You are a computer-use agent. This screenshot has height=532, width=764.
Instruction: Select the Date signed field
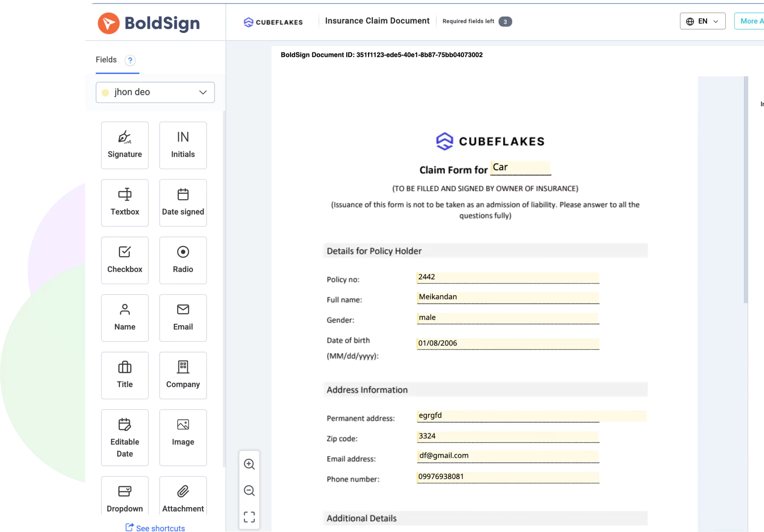point(183,203)
